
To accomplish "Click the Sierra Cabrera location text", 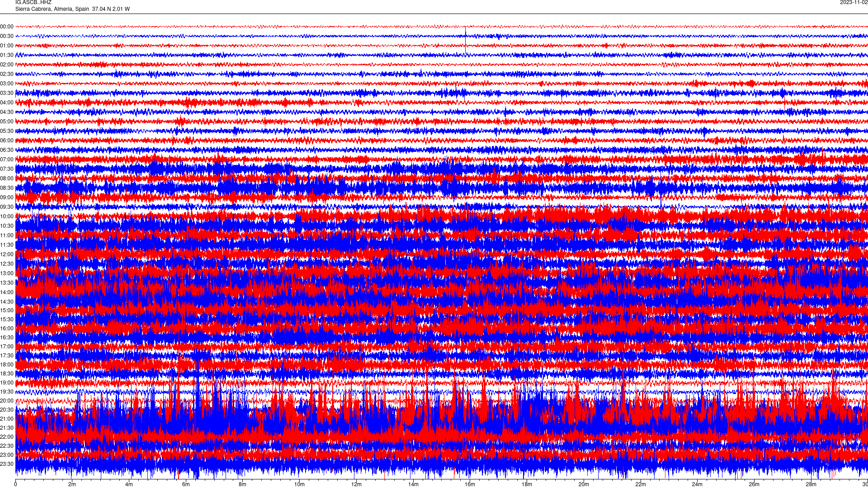I will tap(72, 9).
